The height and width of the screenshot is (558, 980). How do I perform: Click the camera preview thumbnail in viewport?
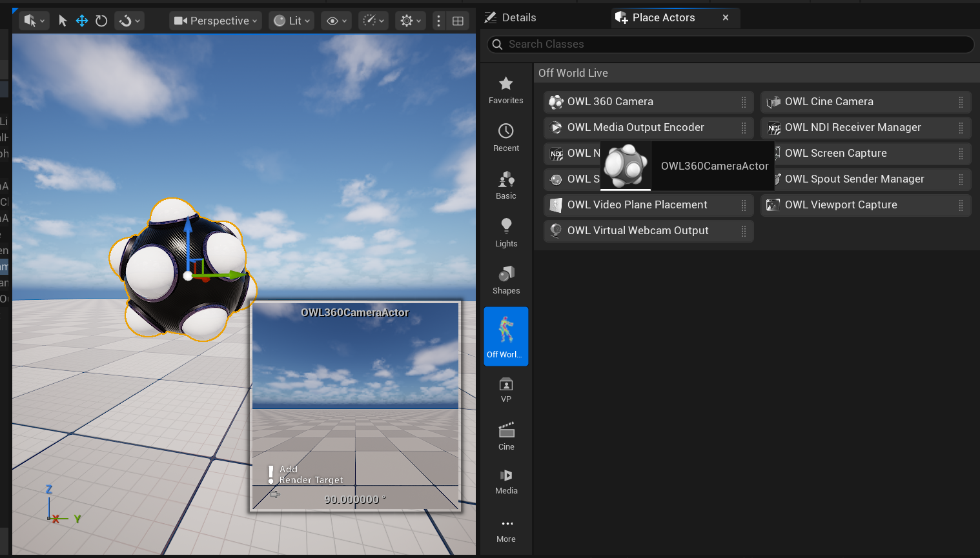point(356,406)
